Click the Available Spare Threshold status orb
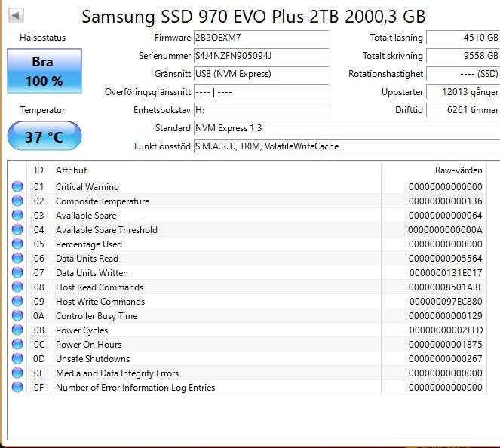This screenshot has width=500, height=448. point(17,229)
